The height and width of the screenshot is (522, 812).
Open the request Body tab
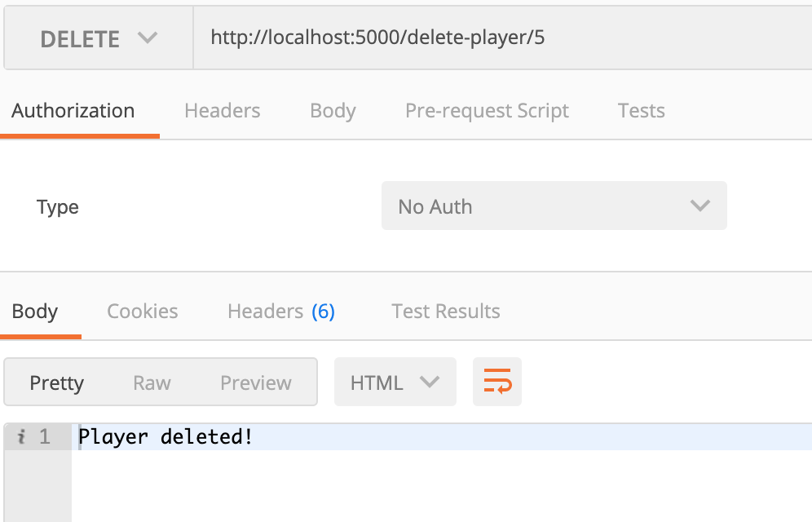pos(333,111)
